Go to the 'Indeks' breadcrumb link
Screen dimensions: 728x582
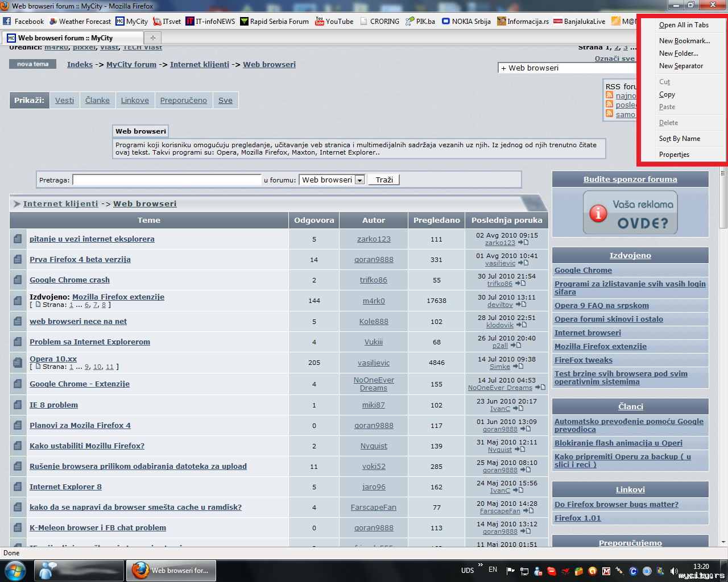click(x=80, y=64)
